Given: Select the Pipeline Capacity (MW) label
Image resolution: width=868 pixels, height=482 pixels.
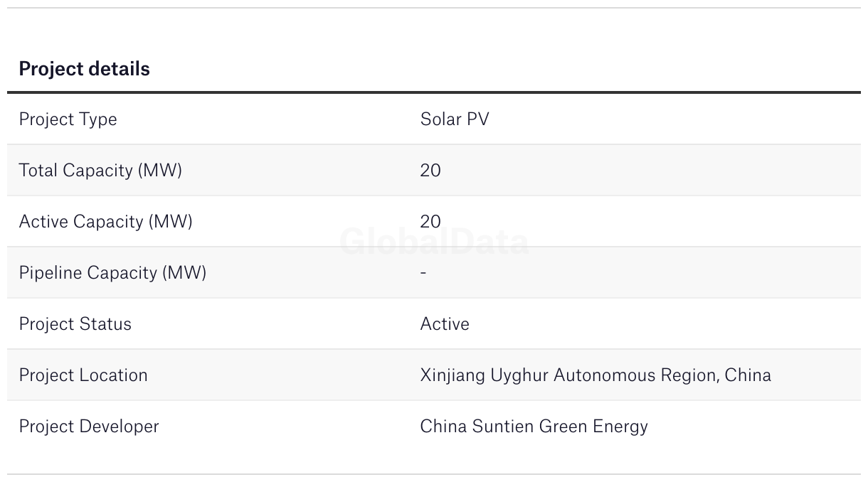Looking at the screenshot, I should (112, 273).
